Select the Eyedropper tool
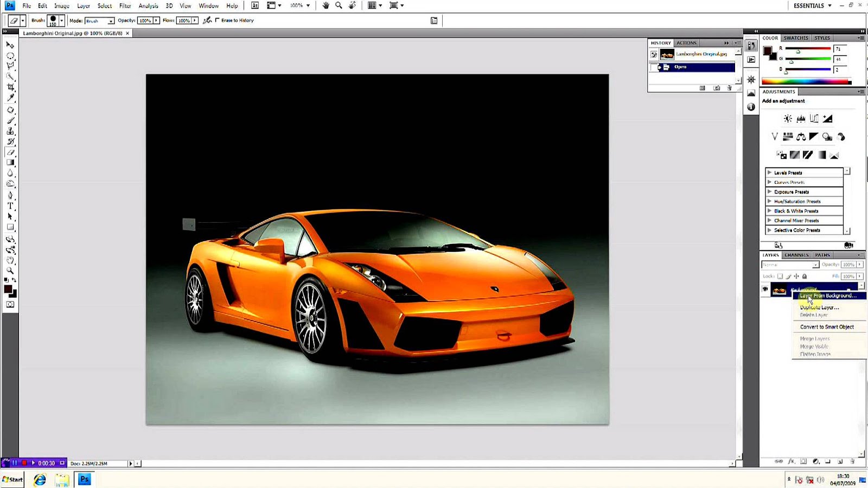The height and width of the screenshot is (488, 868). click(x=10, y=98)
